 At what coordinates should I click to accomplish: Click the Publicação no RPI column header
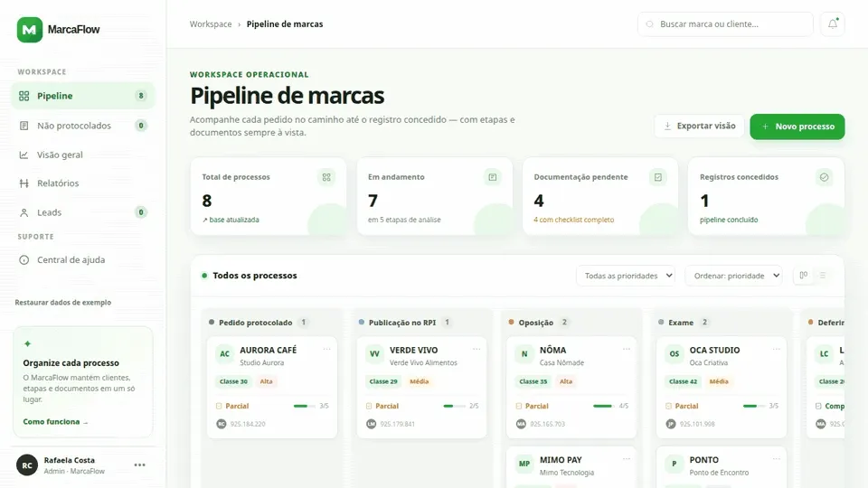pos(402,323)
